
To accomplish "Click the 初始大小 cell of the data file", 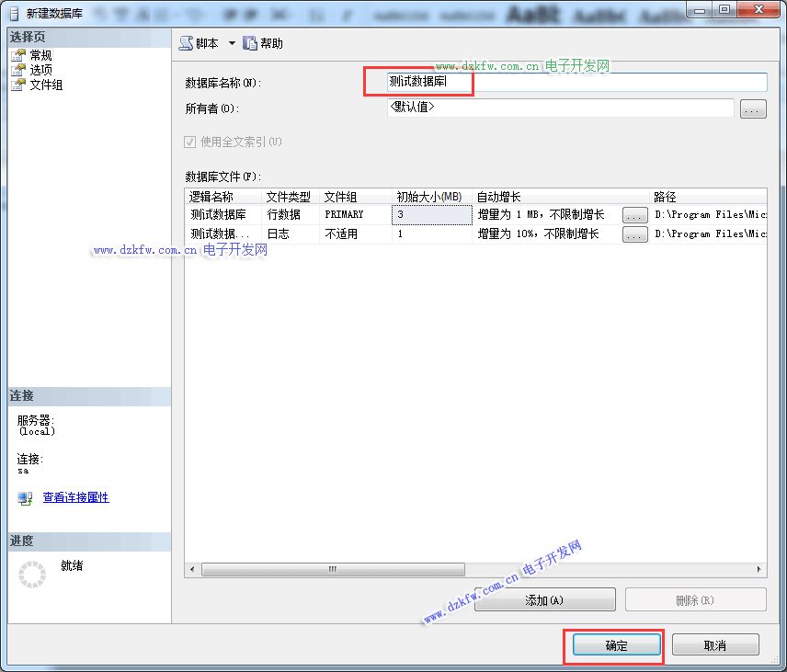I will pos(431,214).
